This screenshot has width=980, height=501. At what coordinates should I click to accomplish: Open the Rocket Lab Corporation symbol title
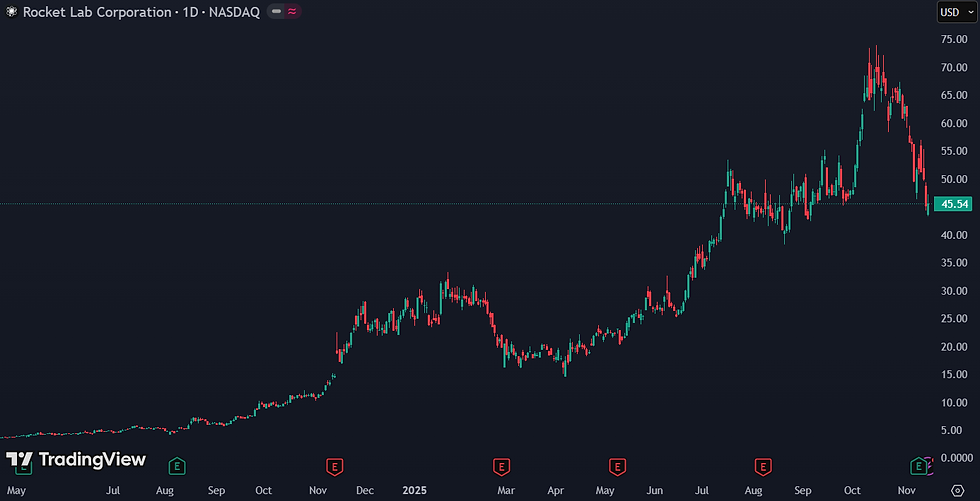(x=96, y=12)
